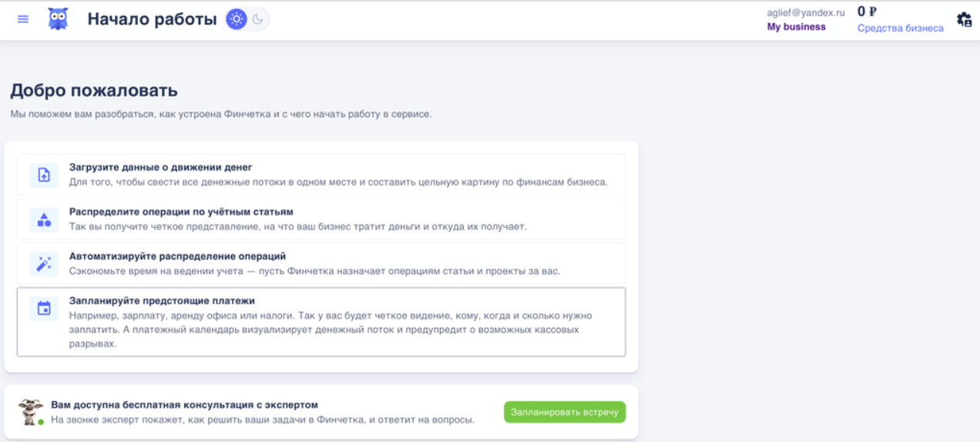980x442 pixels.
Task: Click 'Вам доступна бесплатная консультация с экспертом' text
Action: click(x=184, y=404)
